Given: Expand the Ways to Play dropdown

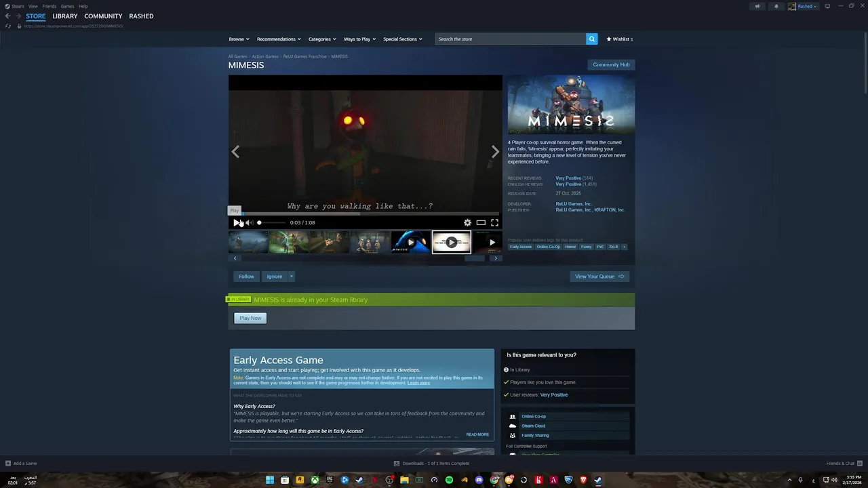Looking at the screenshot, I should point(359,39).
